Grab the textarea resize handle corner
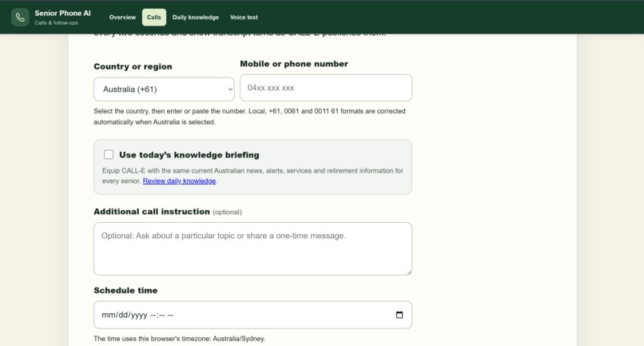The width and height of the screenshot is (644, 346). 408,272
